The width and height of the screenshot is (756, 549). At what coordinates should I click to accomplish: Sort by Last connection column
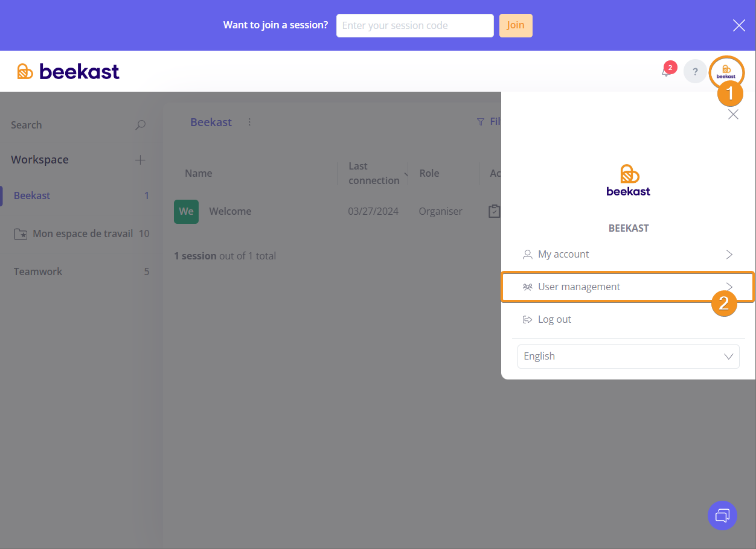coord(374,173)
